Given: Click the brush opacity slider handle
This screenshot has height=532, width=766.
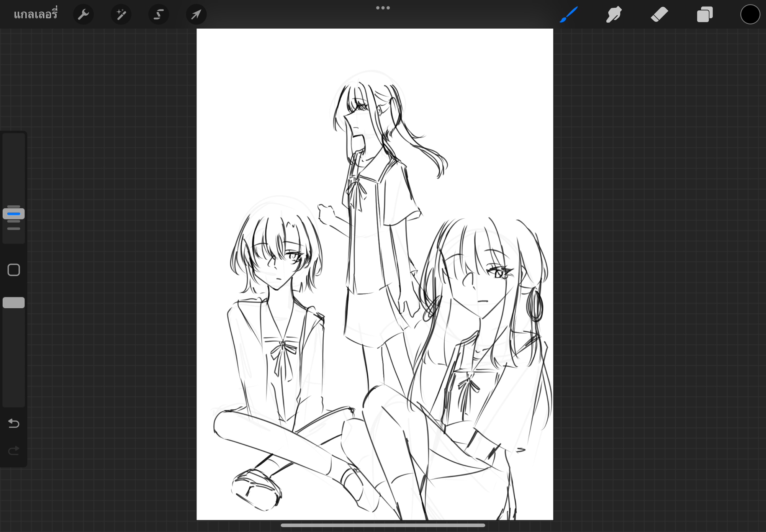Looking at the screenshot, I should tap(14, 303).
